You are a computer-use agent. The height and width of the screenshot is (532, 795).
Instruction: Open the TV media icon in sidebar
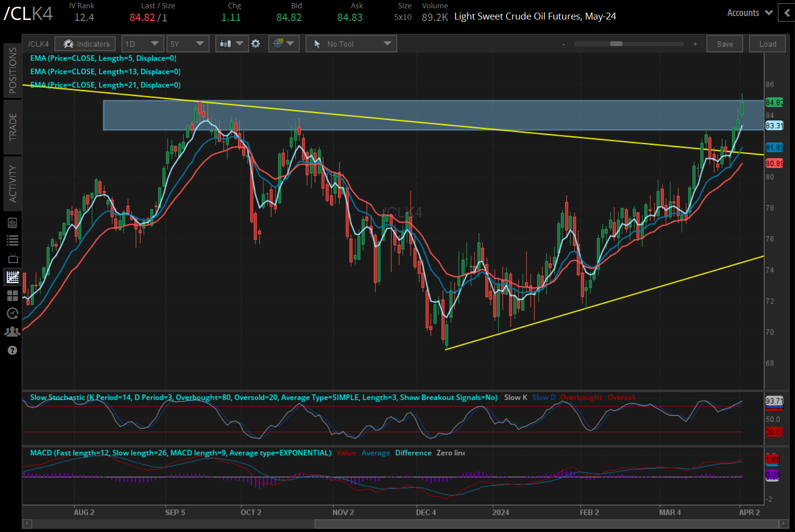click(x=13, y=258)
